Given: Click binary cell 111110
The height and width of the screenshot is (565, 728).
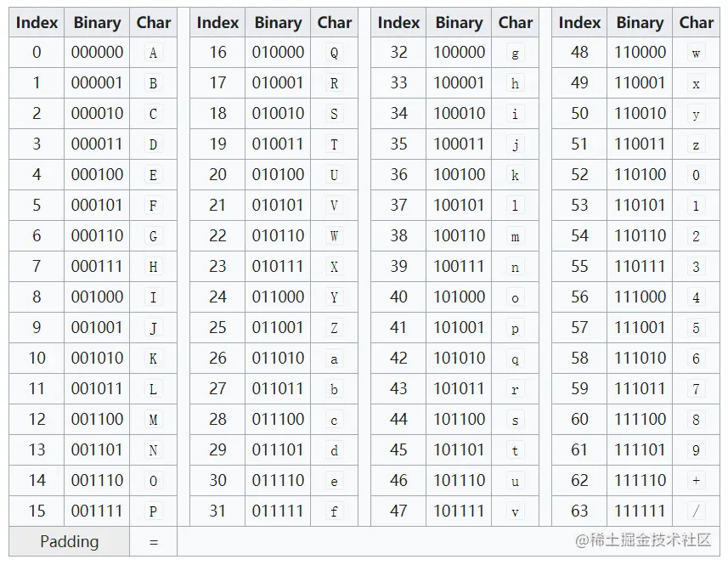Looking at the screenshot, I should tap(640, 481).
